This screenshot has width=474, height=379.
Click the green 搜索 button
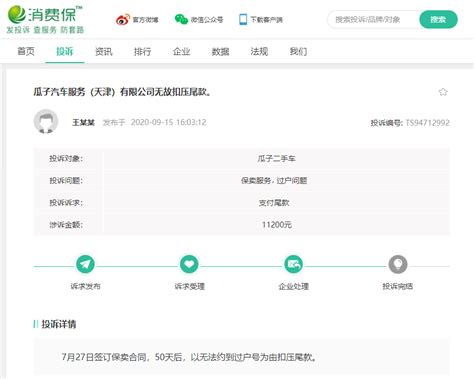(x=438, y=19)
